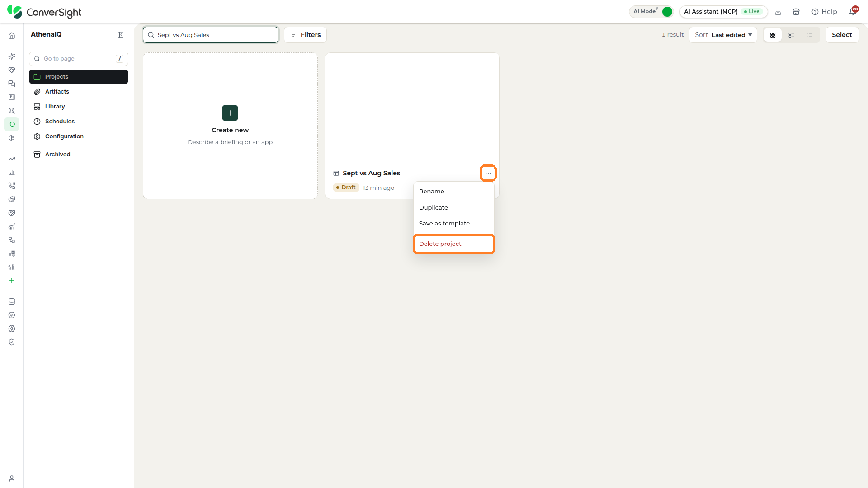
Task: Open the AI Assistant (MCP) Live selector
Action: pos(723,12)
